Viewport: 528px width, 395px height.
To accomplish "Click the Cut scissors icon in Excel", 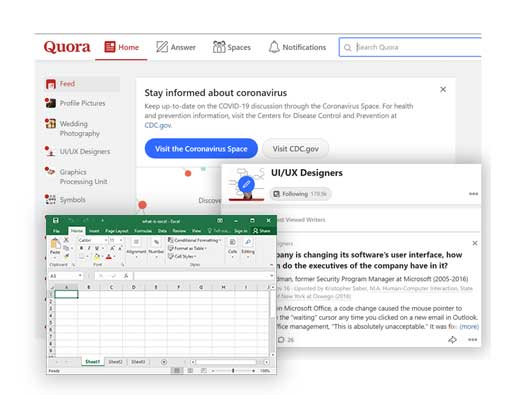I will [66, 240].
